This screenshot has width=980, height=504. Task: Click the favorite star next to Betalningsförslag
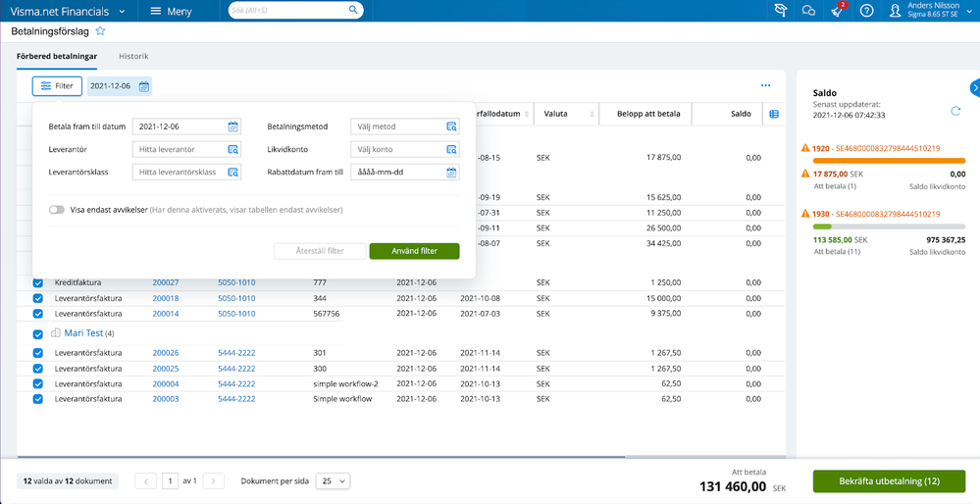(x=101, y=30)
